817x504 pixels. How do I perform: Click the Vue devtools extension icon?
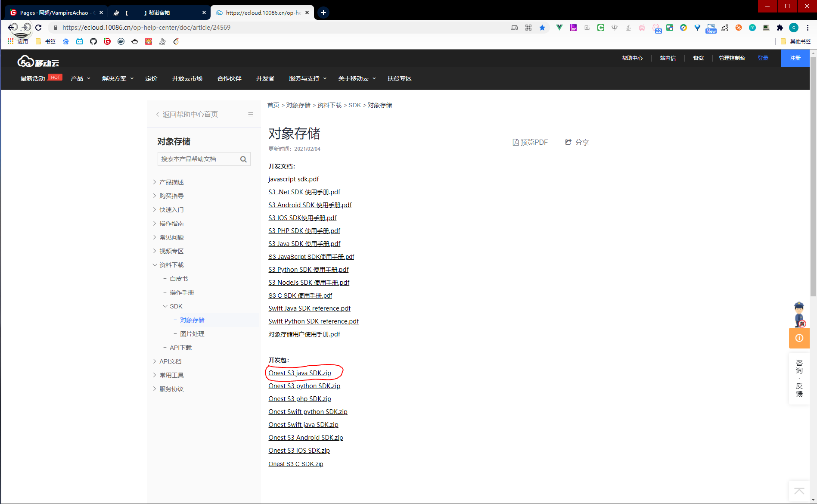tap(559, 28)
